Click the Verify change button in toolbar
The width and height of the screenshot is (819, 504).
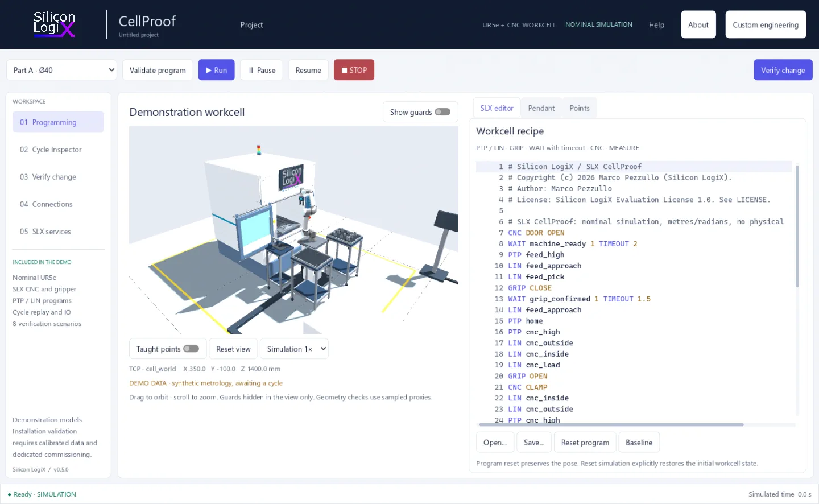click(x=783, y=70)
